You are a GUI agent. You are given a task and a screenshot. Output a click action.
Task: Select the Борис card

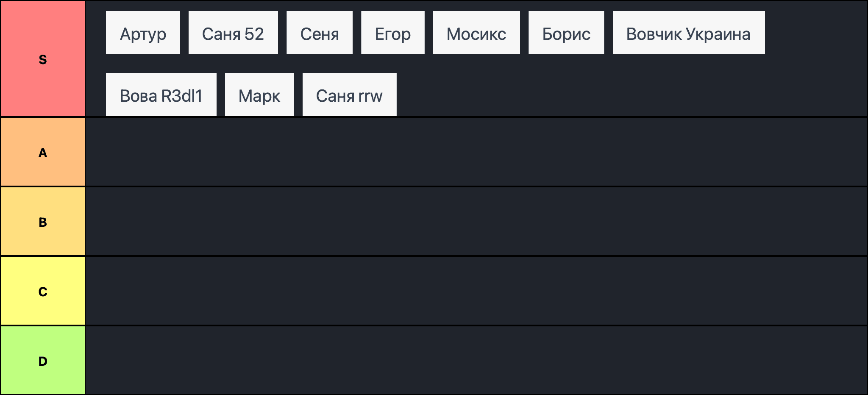[x=566, y=33]
